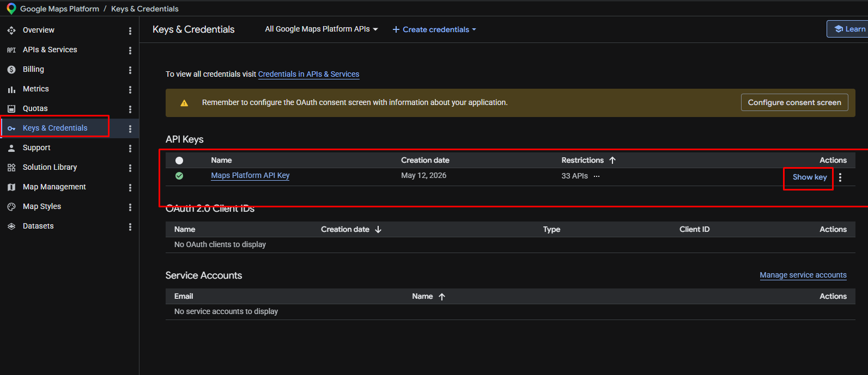Toggle the select-all circle in API Keys header
Screen dimensions: 868x375
click(x=179, y=161)
